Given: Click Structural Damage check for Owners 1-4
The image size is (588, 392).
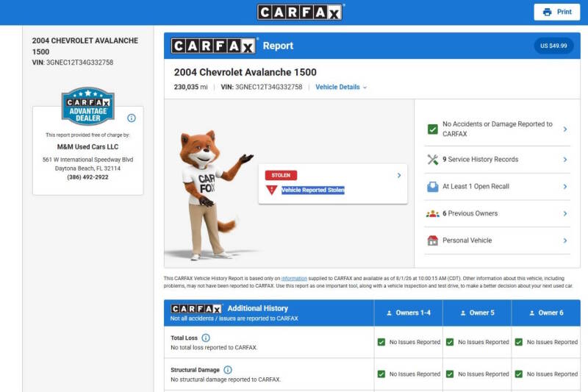Looking at the screenshot, I should pos(381,374).
